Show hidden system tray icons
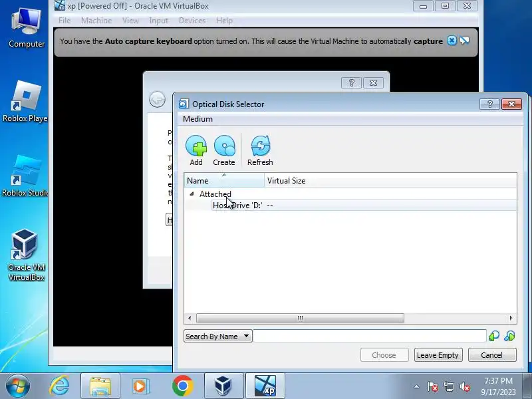 tap(416, 386)
